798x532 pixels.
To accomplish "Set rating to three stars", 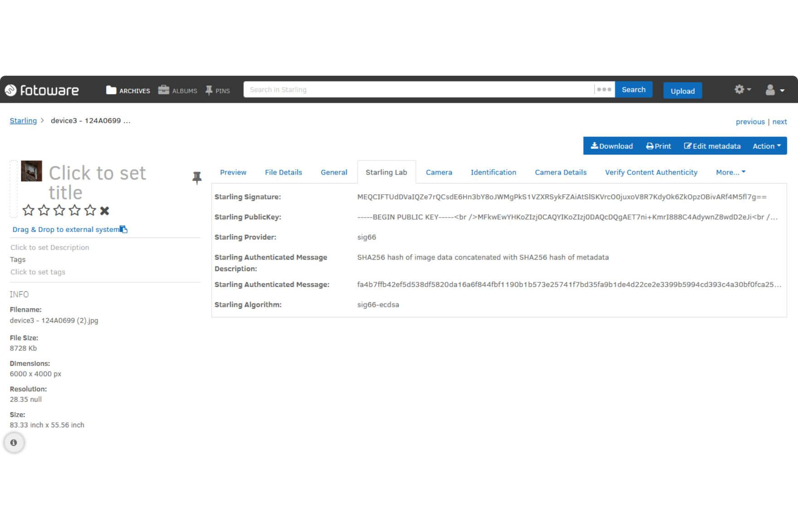I will (x=59, y=210).
